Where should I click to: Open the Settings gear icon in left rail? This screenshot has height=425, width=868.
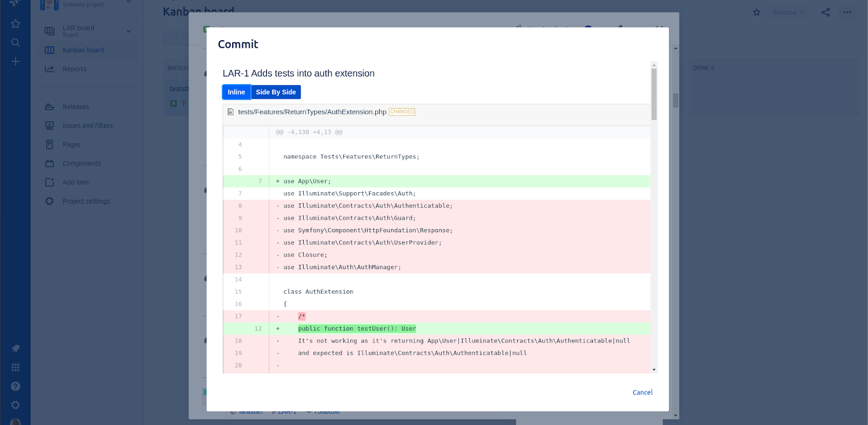click(x=16, y=405)
